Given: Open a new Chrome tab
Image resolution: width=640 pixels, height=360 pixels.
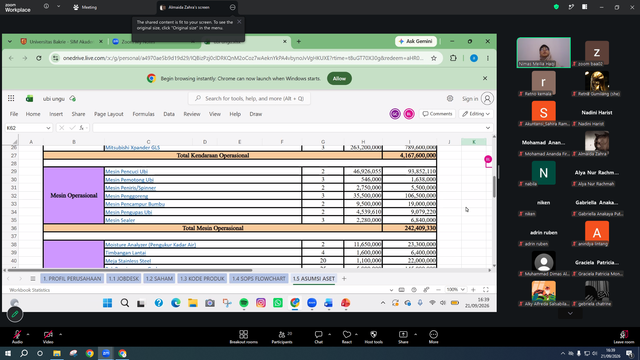Looking at the screenshot, I should click(299, 41).
